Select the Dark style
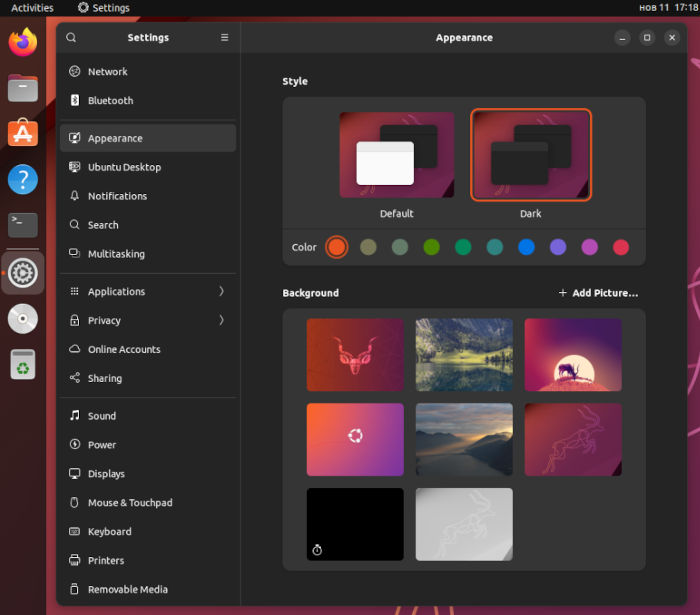Viewport: 700px width, 615px height. [531, 155]
